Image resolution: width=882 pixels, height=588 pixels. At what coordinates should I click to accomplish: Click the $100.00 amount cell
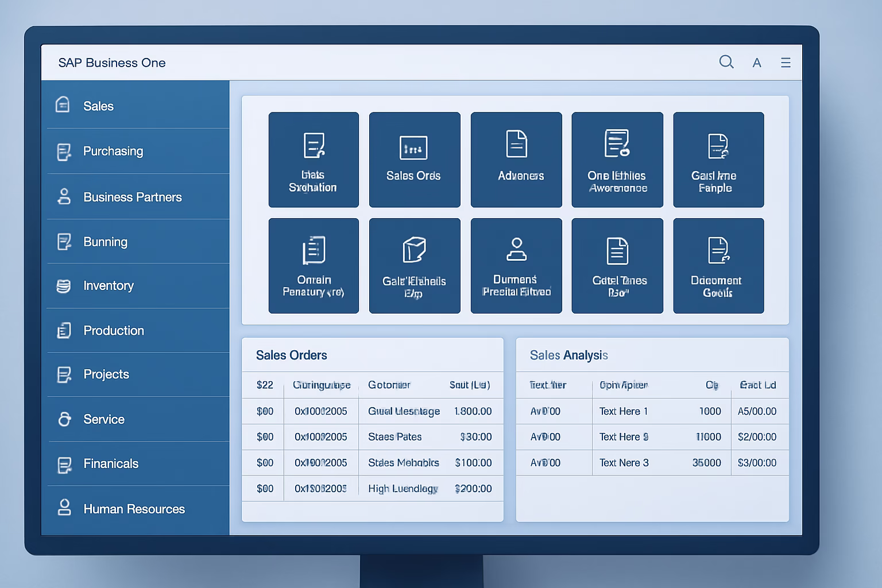tap(473, 463)
